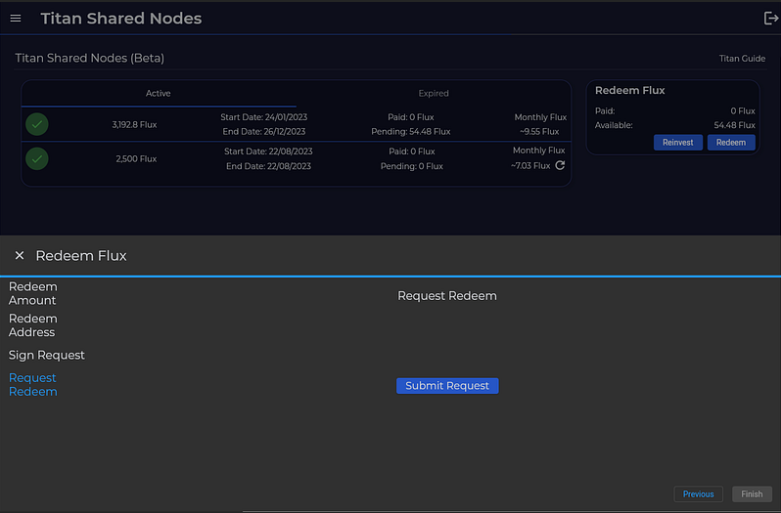Select the Sign Request step
The image size is (781, 513).
47,355
